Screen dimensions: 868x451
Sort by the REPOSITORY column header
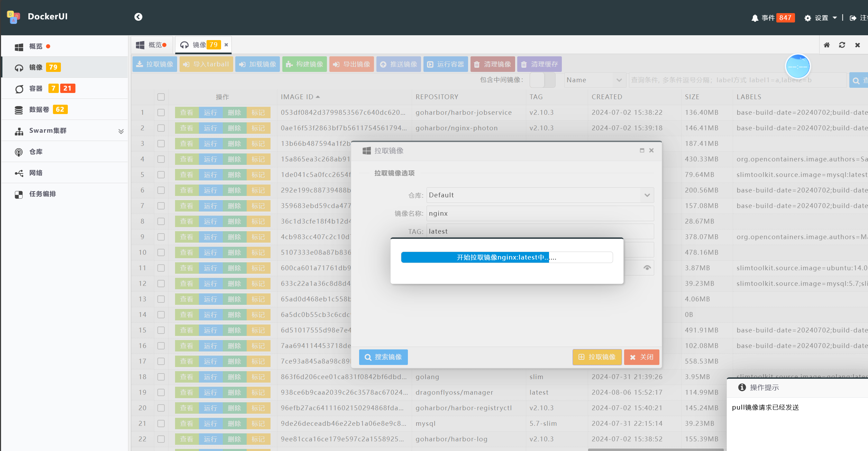click(437, 97)
